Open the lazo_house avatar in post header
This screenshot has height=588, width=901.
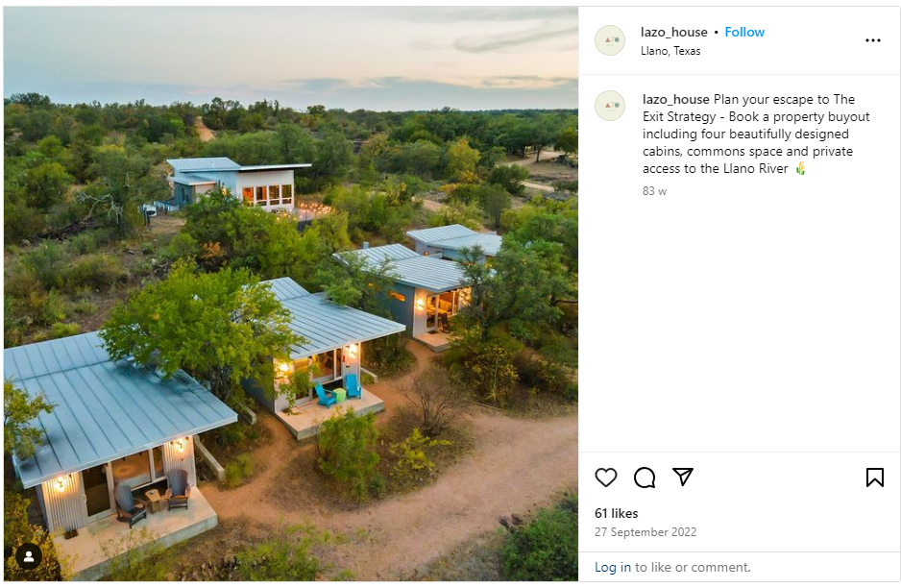[610, 40]
